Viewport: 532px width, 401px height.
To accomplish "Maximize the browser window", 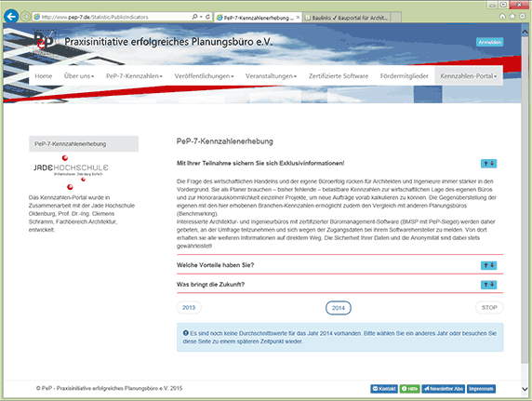I will click(x=503, y=5).
